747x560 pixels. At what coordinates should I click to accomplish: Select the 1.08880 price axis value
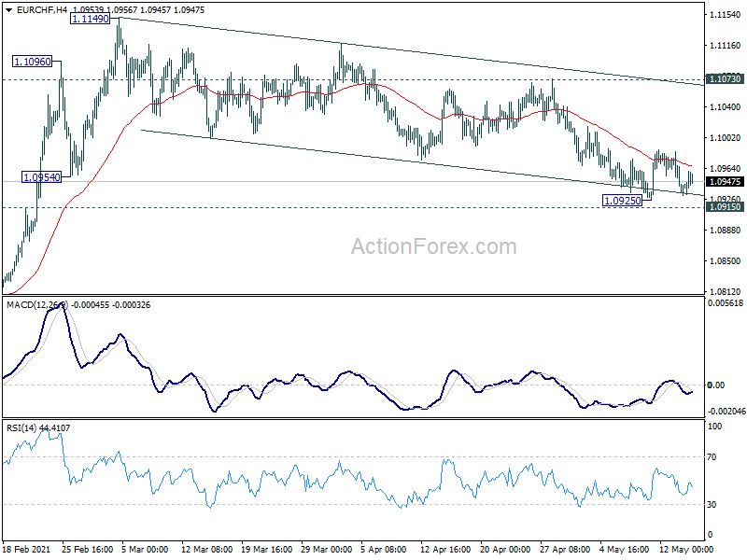click(726, 231)
